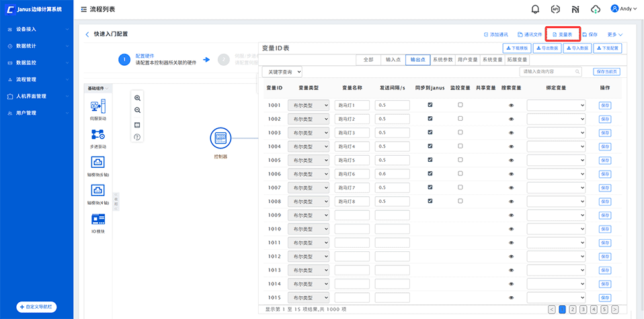Switch to the 输入点 tab

pos(393,59)
